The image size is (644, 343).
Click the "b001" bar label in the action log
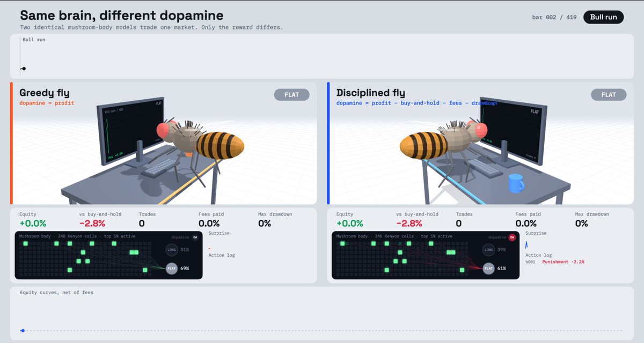(x=531, y=262)
